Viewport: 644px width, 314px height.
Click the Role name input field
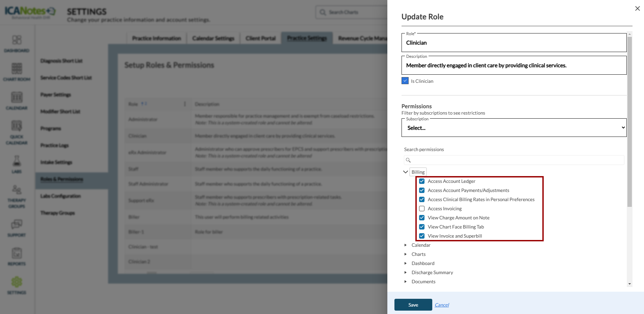pos(514,43)
